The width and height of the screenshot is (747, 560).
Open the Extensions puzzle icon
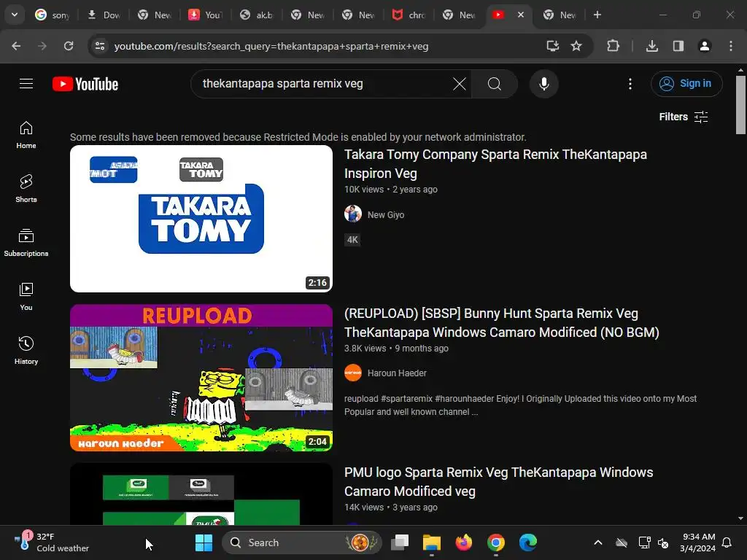[613, 46]
